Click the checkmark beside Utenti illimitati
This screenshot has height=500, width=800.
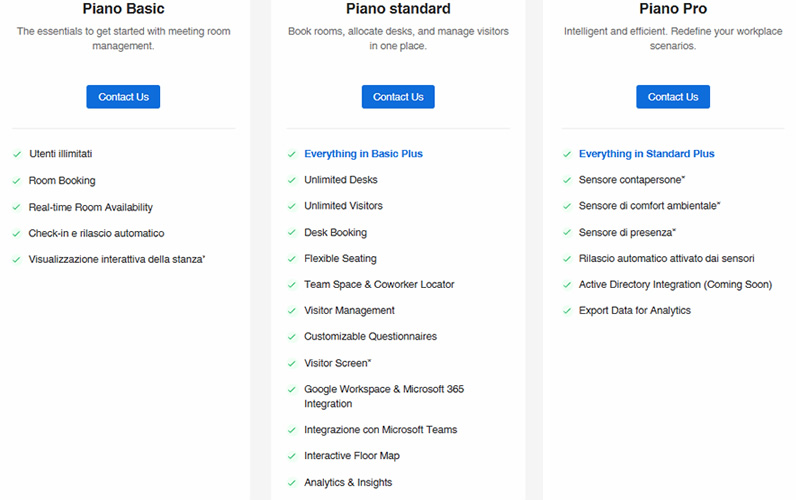(x=17, y=154)
